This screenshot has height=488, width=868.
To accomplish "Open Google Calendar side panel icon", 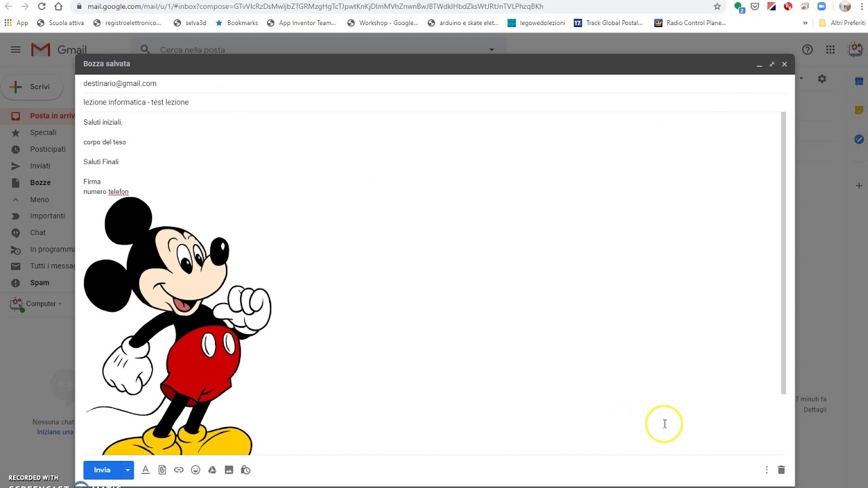I will pyautogui.click(x=859, y=81).
